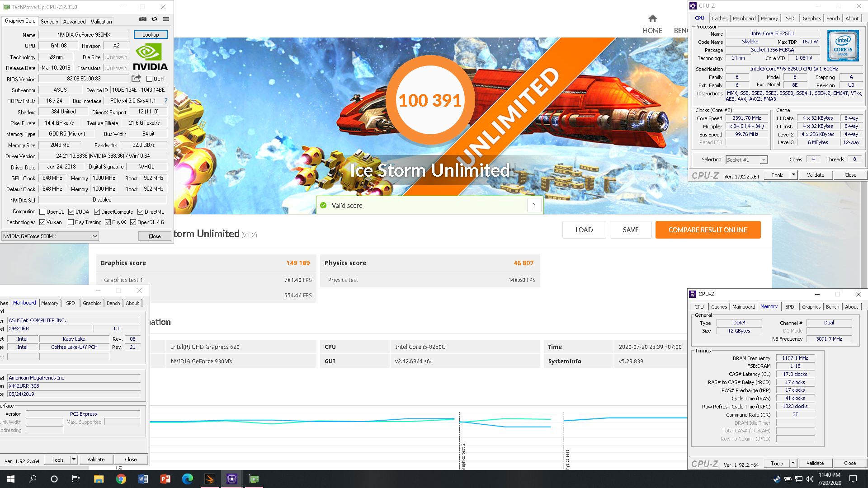Open Bench tab in top CPU-Z window
The height and width of the screenshot is (488, 868).
pyautogui.click(x=833, y=19)
